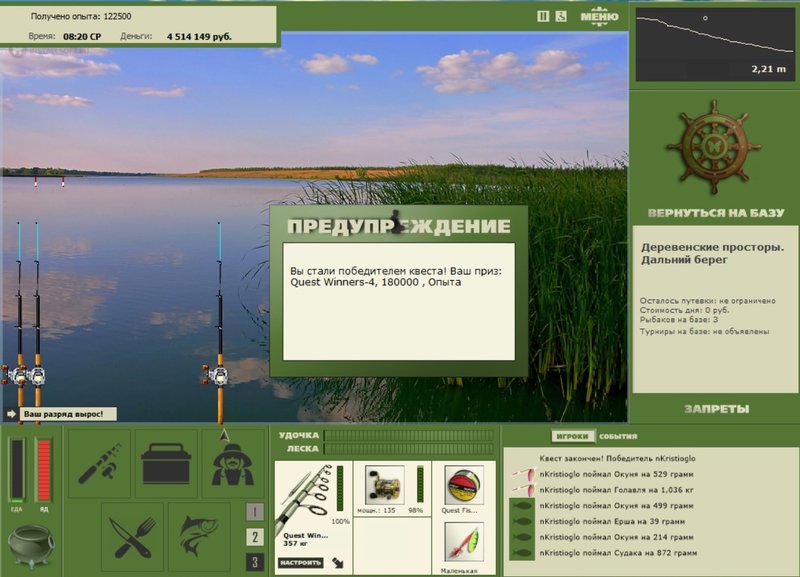Image resolution: width=800 pixels, height=577 pixels.
Task: Click the Настроить button
Action: pyautogui.click(x=299, y=563)
